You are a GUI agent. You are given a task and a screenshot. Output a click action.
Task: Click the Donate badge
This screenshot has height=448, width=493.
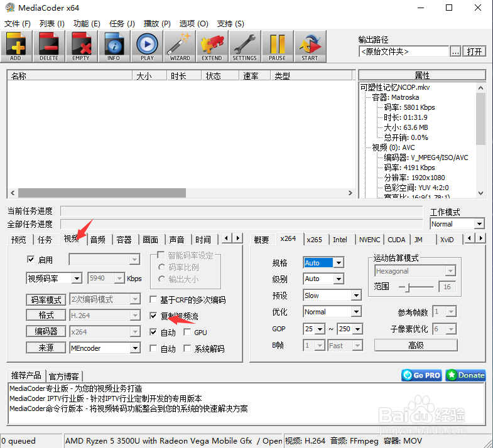pos(465,375)
